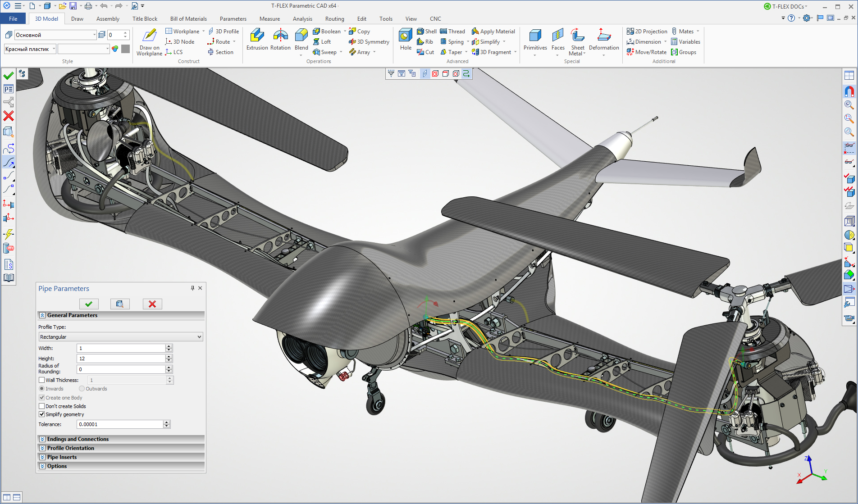The width and height of the screenshot is (858, 504).
Task: Expand the Pipe Inserts section
Action: pos(121,457)
